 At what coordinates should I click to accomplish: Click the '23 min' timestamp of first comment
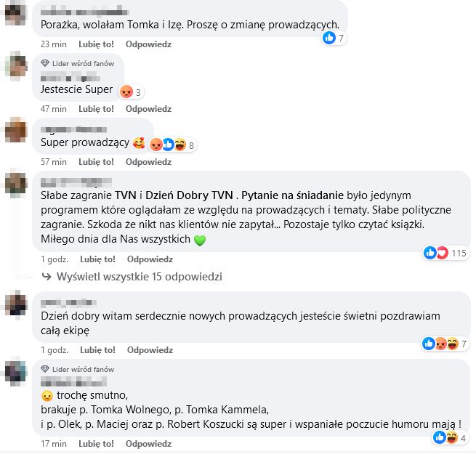(54, 44)
